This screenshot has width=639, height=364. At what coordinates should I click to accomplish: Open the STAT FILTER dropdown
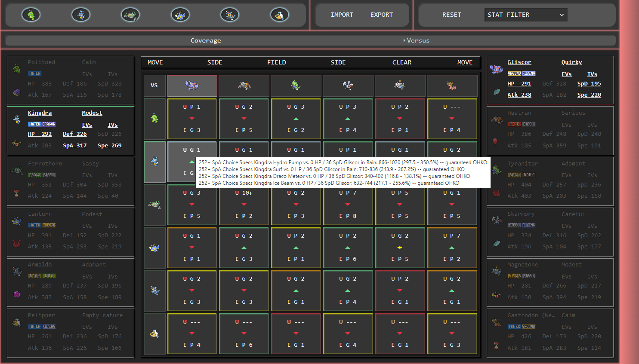pos(526,15)
